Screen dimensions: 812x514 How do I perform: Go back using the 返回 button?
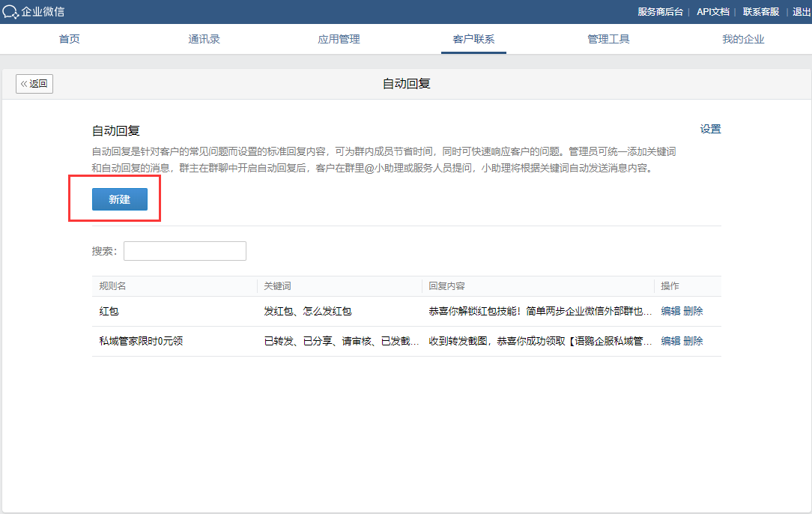[x=34, y=84]
